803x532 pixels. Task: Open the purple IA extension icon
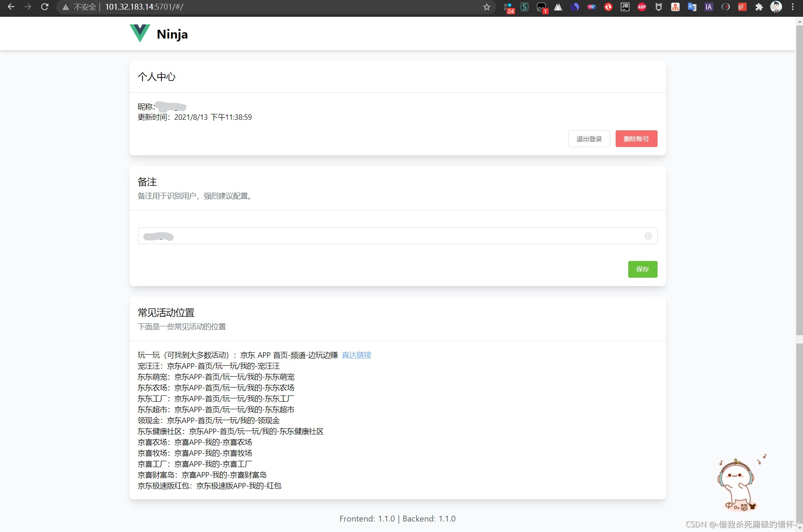(x=709, y=7)
